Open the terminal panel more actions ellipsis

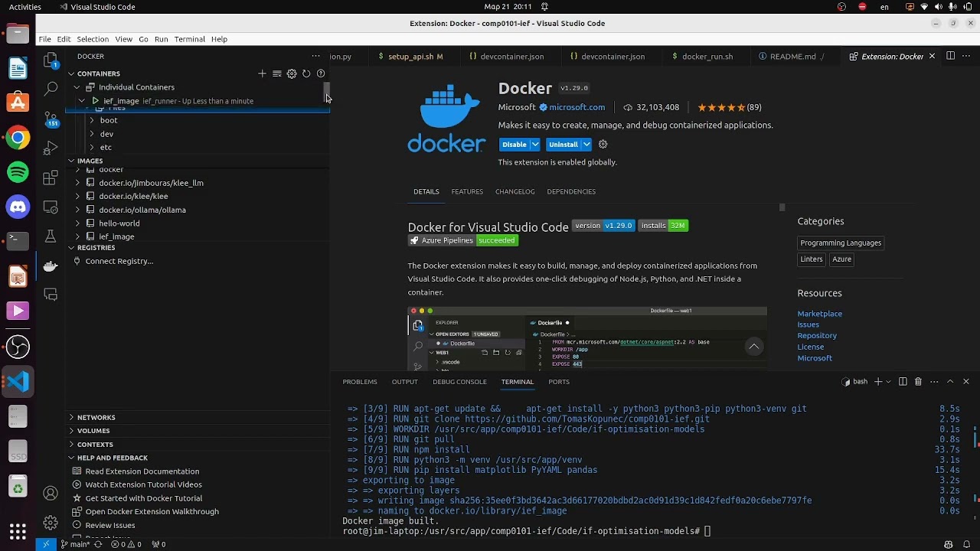click(x=933, y=381)
